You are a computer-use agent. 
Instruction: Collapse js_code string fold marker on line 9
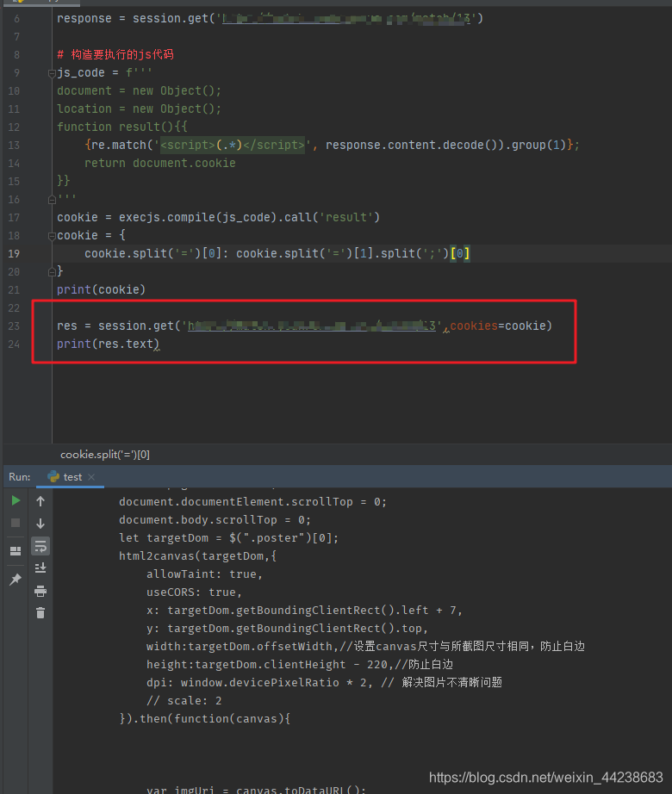[x=52, y=74]
